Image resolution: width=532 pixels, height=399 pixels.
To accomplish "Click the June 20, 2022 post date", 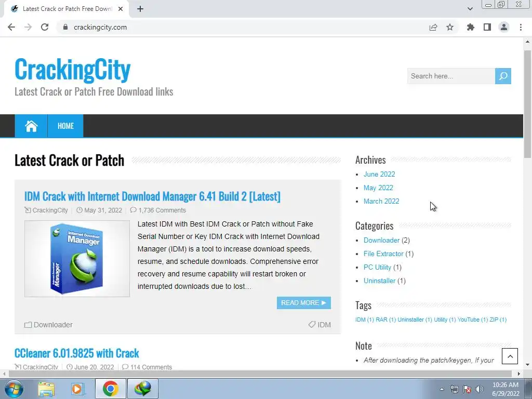I will 94,367.
